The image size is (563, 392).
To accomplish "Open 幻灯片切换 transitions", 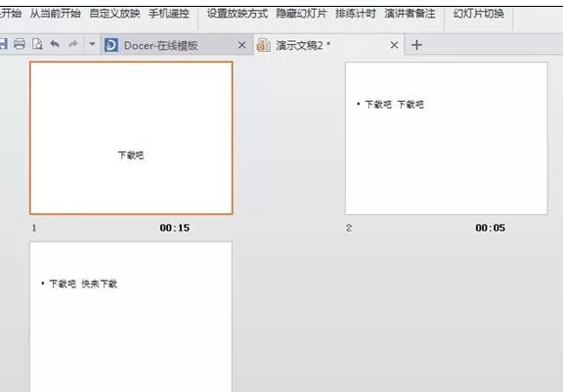I will pyautogui.click(x=478, y=14).
